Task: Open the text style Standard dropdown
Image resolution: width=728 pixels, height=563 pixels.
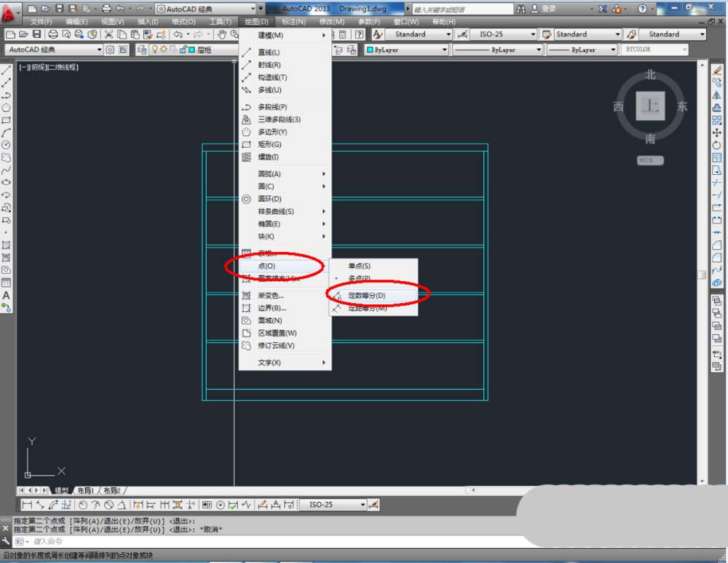Action: pos(419,34)
